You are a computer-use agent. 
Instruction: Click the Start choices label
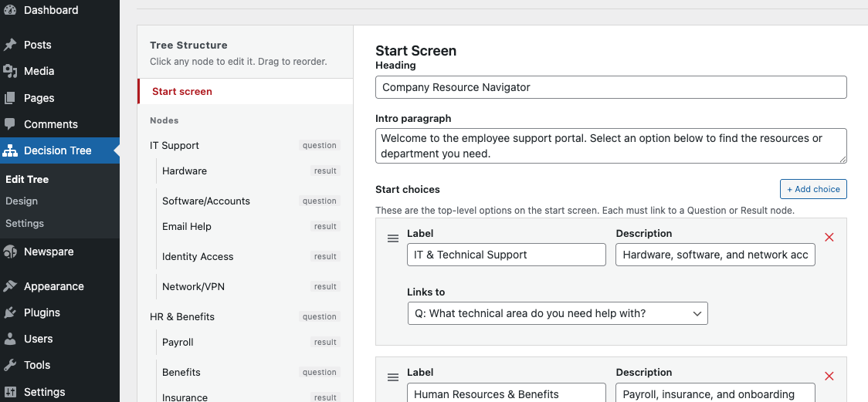click(408, 189)
